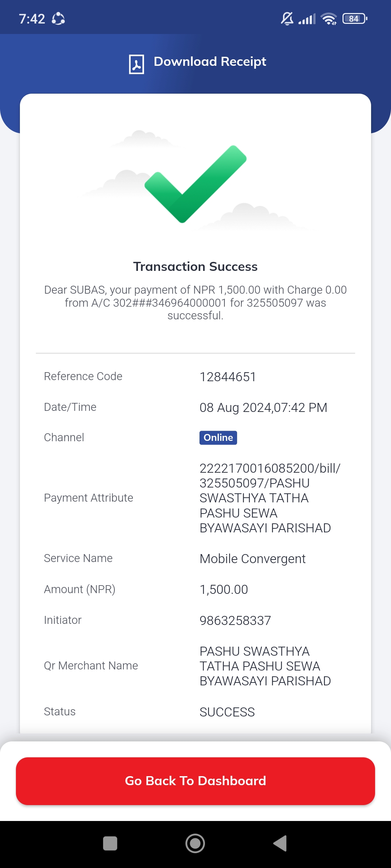This screenshot has height=868, width=391.
Task: Select the initiator number 9863258337
Action: click(x=235, y=621)
